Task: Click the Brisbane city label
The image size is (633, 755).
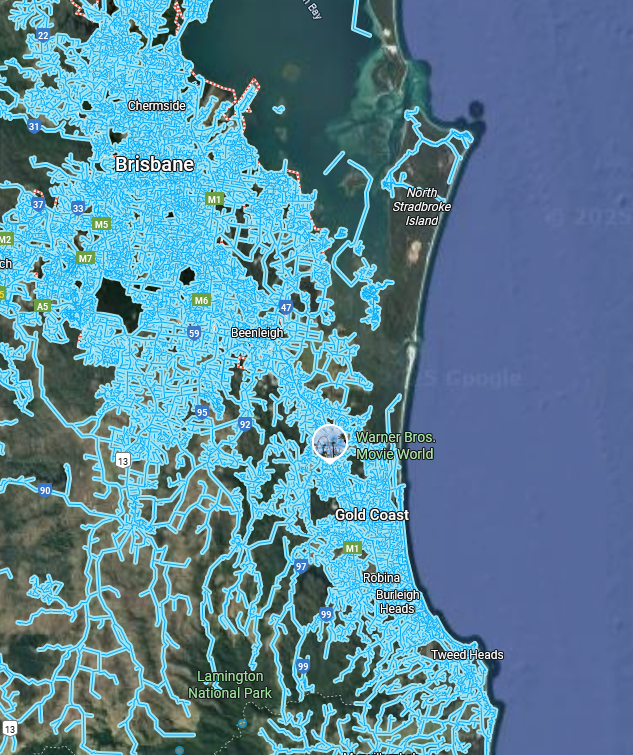Action: [x=154, y=164]
